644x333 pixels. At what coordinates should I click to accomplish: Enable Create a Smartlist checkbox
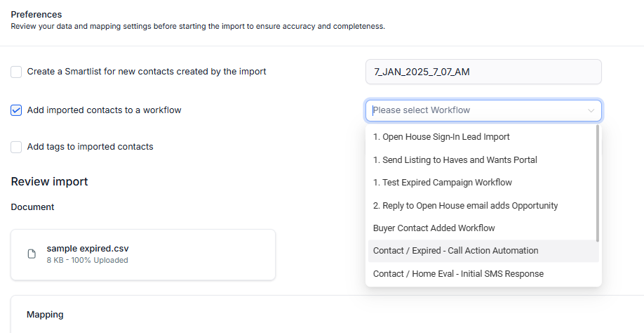(x=16, y=72)
